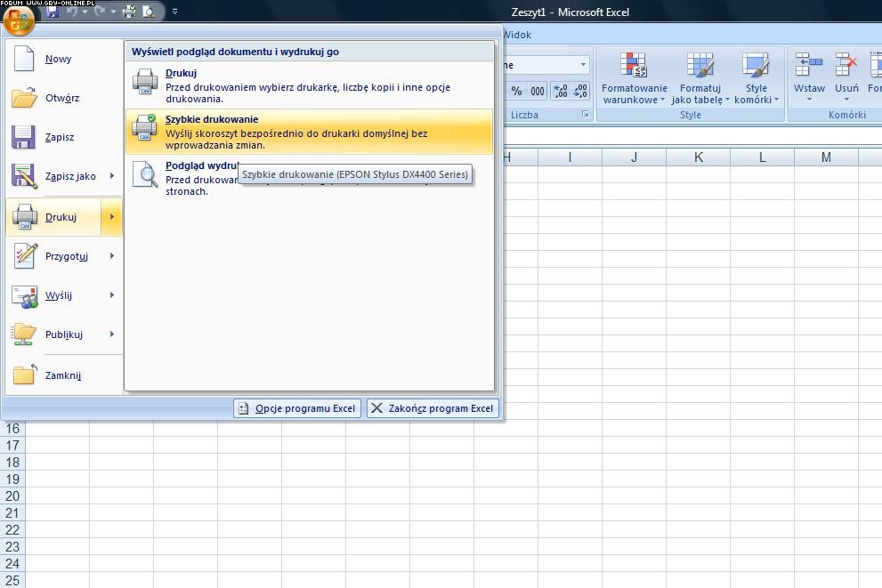Select row 23 header

tap(12, 546)
